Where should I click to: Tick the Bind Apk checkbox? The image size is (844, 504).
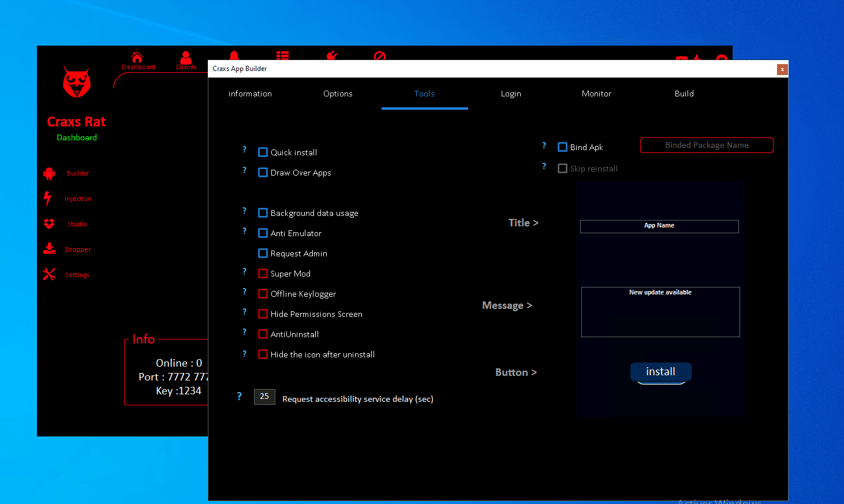[562, 147]
